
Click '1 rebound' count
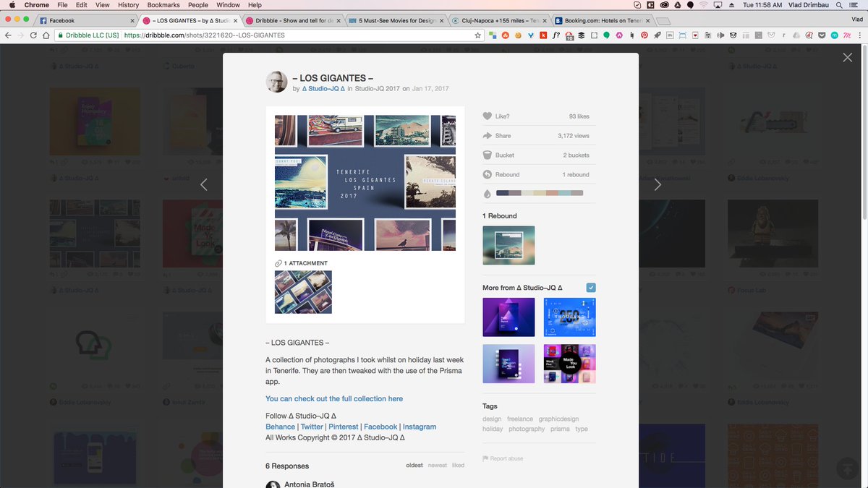pos(576,174)
